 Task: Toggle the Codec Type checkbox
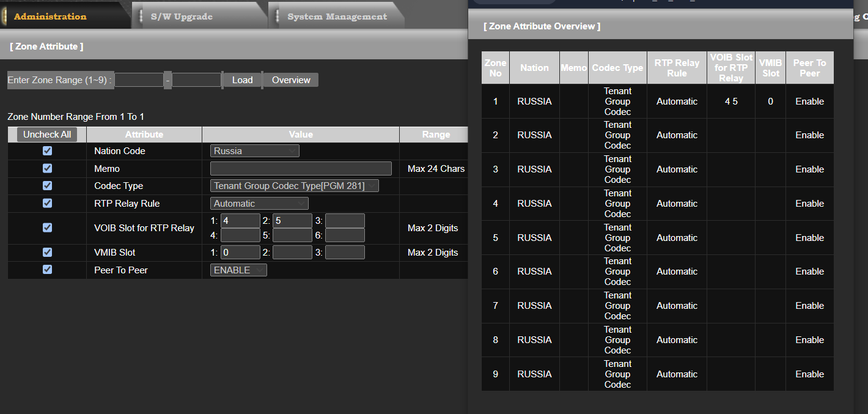click(47, 186)
